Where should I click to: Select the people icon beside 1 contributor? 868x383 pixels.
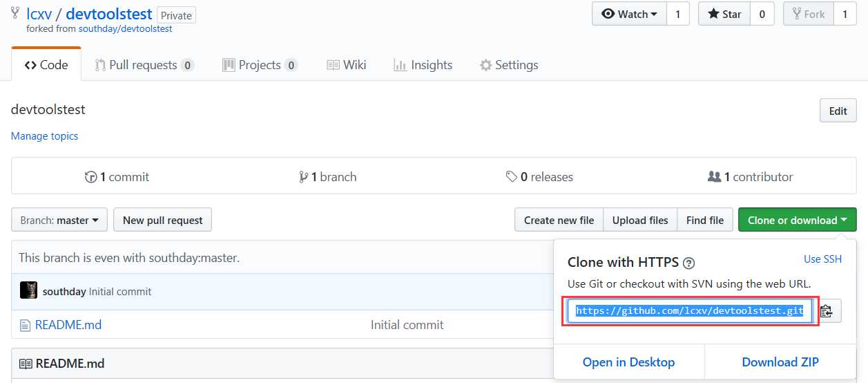pos(715,177)
